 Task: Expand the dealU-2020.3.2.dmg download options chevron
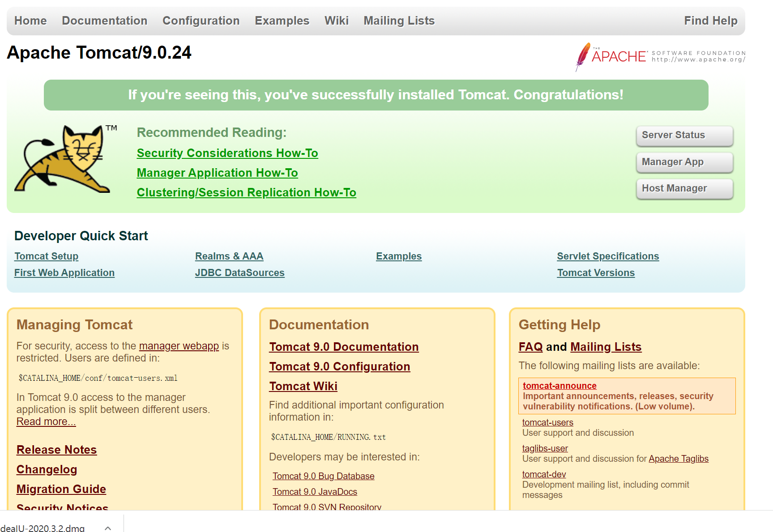tap(107, 528)
